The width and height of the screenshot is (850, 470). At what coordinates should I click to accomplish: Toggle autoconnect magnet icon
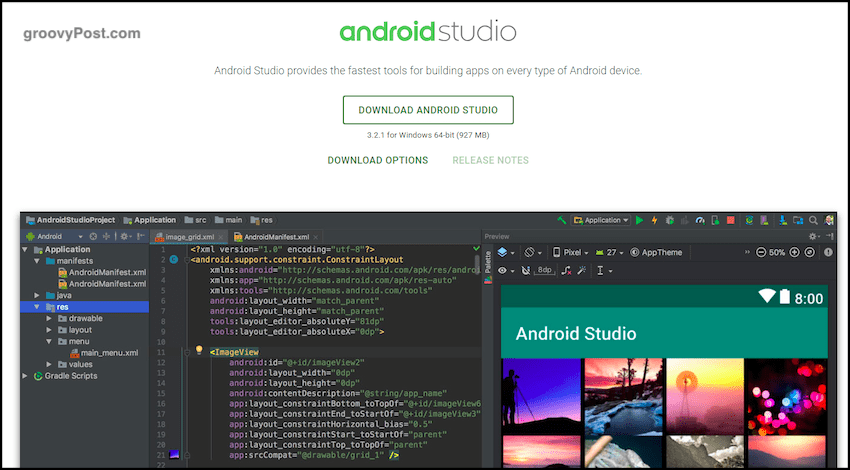tap(525, 271)
